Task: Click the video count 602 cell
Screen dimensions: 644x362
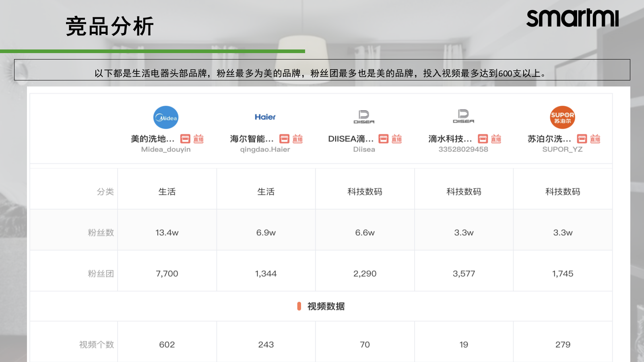Action: coord(167,344)
